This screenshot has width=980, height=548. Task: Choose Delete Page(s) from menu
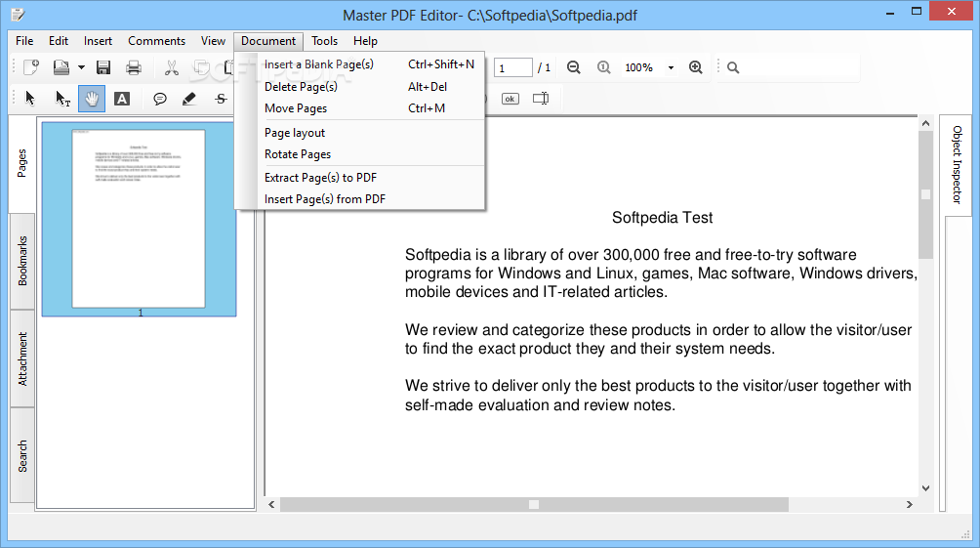coord(359,86)
